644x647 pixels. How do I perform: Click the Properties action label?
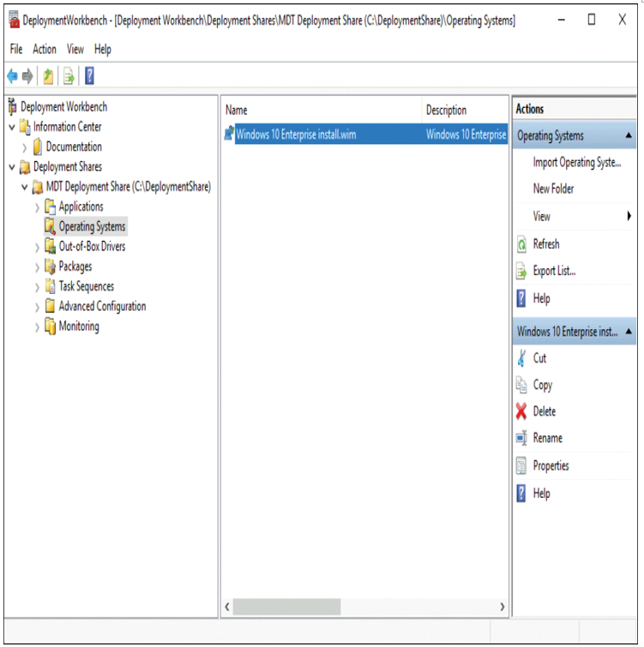(551, 465)
